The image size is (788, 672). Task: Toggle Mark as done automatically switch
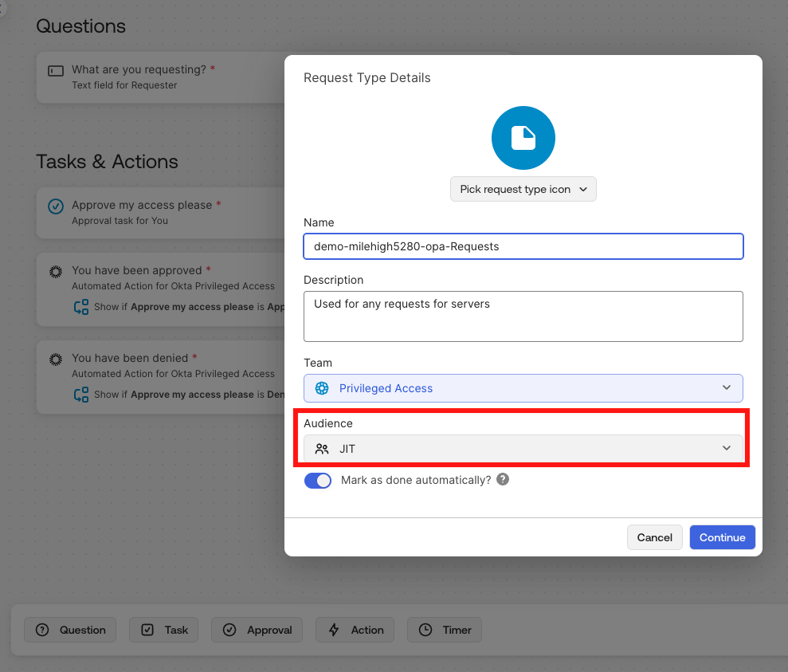(x=318, y=481)
